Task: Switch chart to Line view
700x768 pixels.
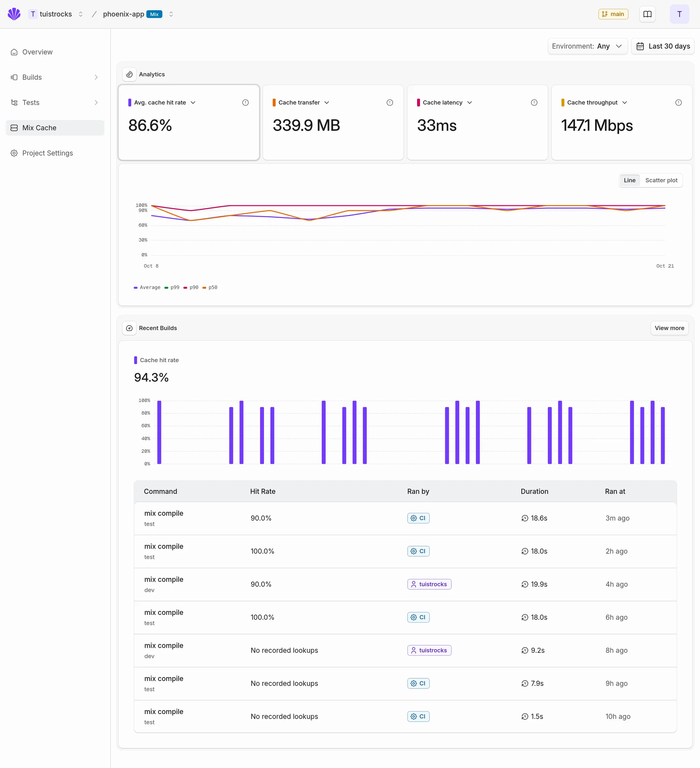Action: (x=630, y=180)
